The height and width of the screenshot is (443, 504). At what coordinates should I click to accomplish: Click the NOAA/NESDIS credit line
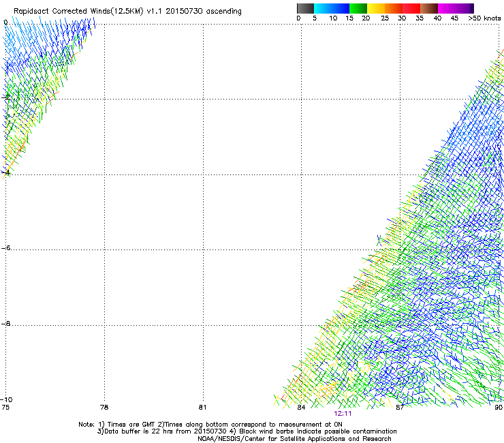(294, 439)
